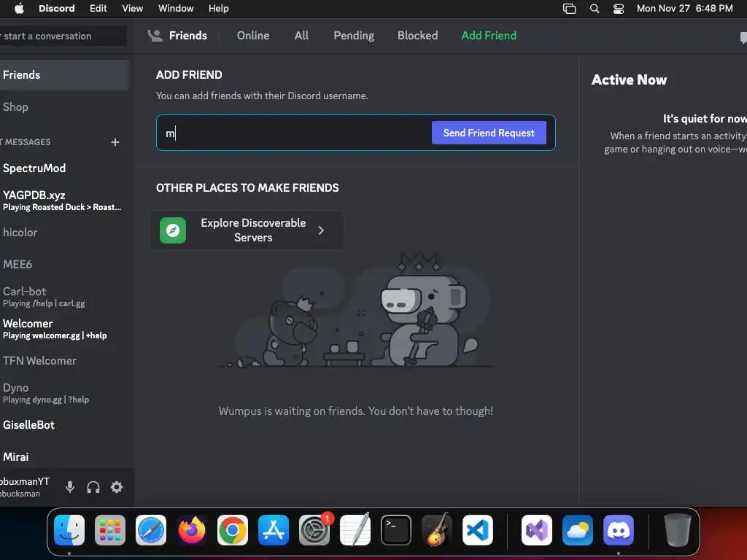Mute the microphone in user panel
This screenshot has height=560, width=747.
[x=69, y=486]
